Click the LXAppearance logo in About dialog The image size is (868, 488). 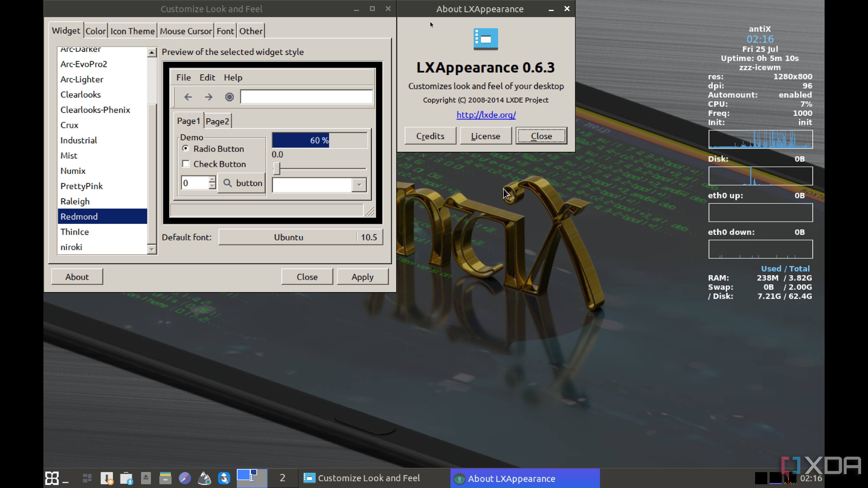coord(486,39)
